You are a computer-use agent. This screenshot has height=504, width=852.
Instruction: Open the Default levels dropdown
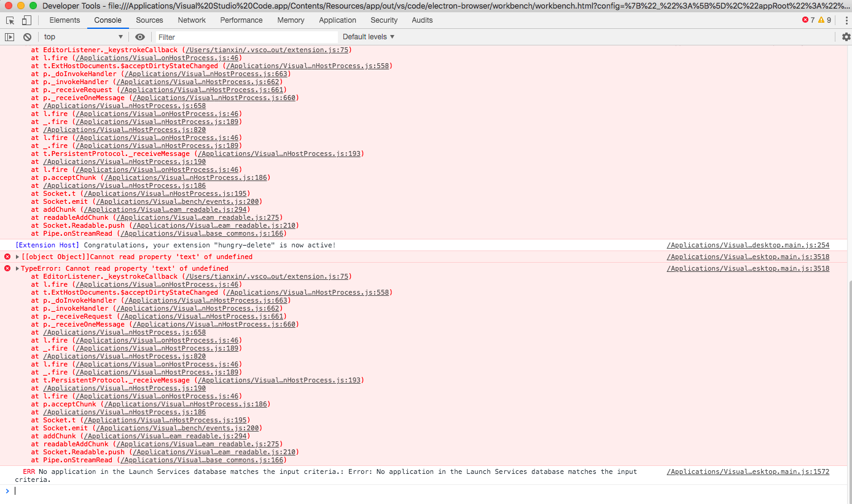pyautogui.click(x=368, y=37)
